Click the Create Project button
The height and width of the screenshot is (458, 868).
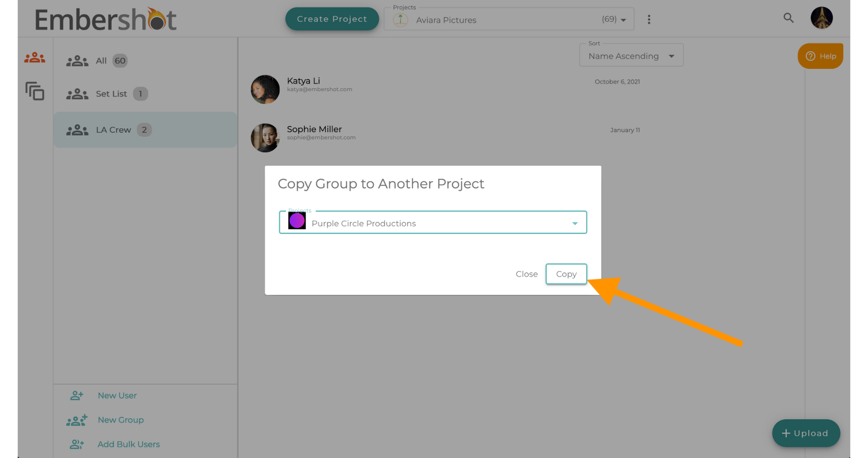(x=332, y=19)
